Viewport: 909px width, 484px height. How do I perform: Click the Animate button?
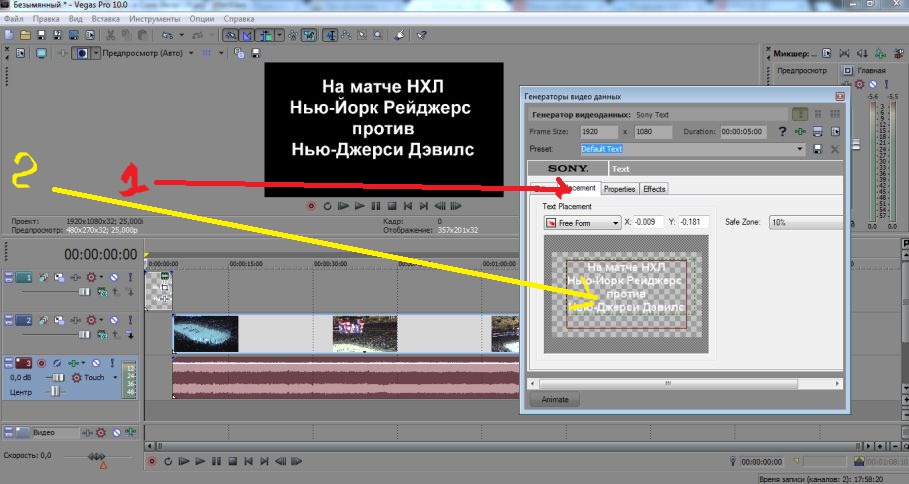pos(555,399)
